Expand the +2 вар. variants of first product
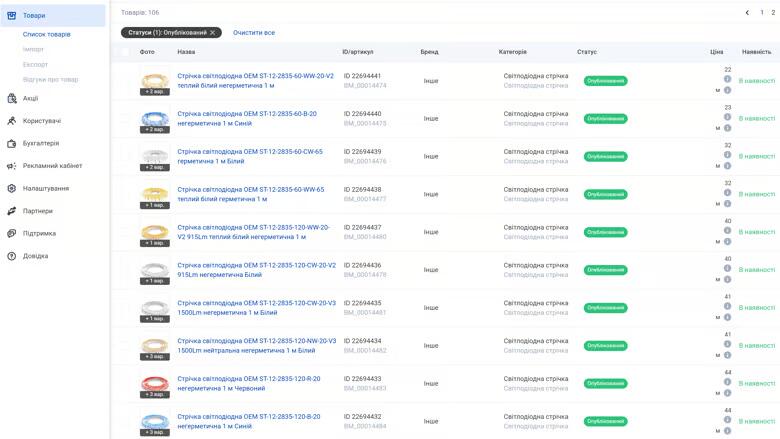The width and height of the screenshot is (780, 439). coord(154,91)
